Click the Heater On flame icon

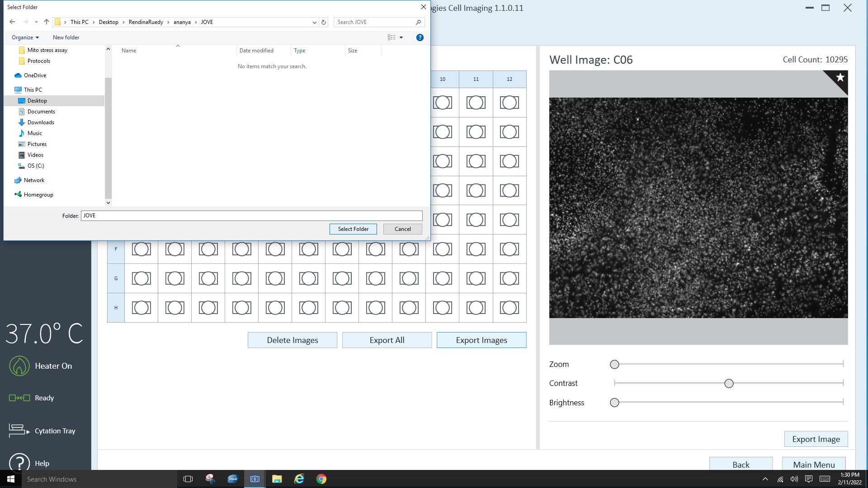(19, 366)
